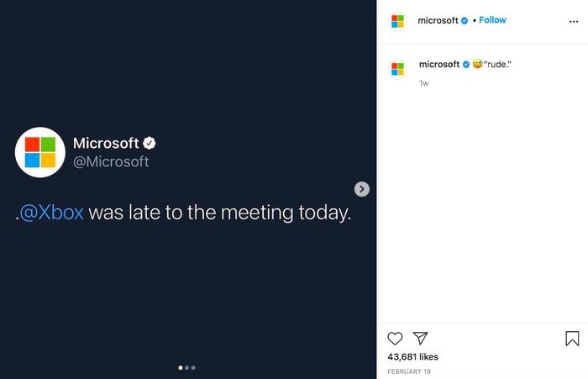Open the February 19 post date
The image size is (588, 379).
click(409, 371)
